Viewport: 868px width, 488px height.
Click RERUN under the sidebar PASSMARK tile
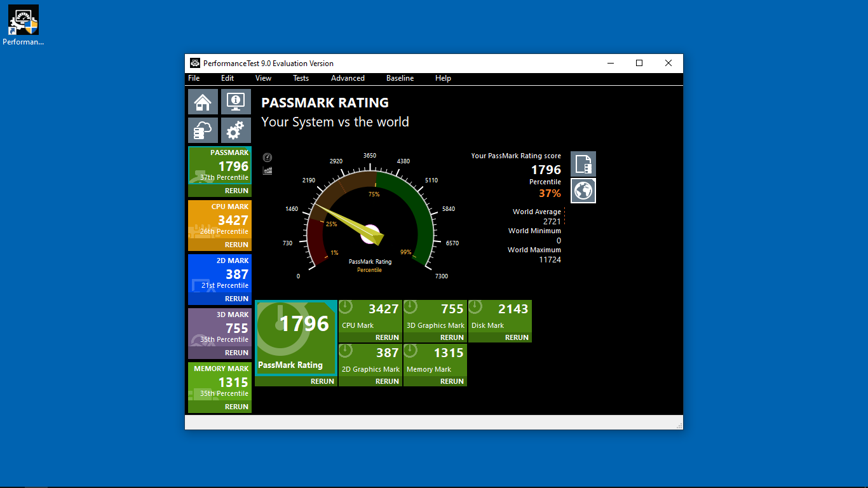(236, 191)
